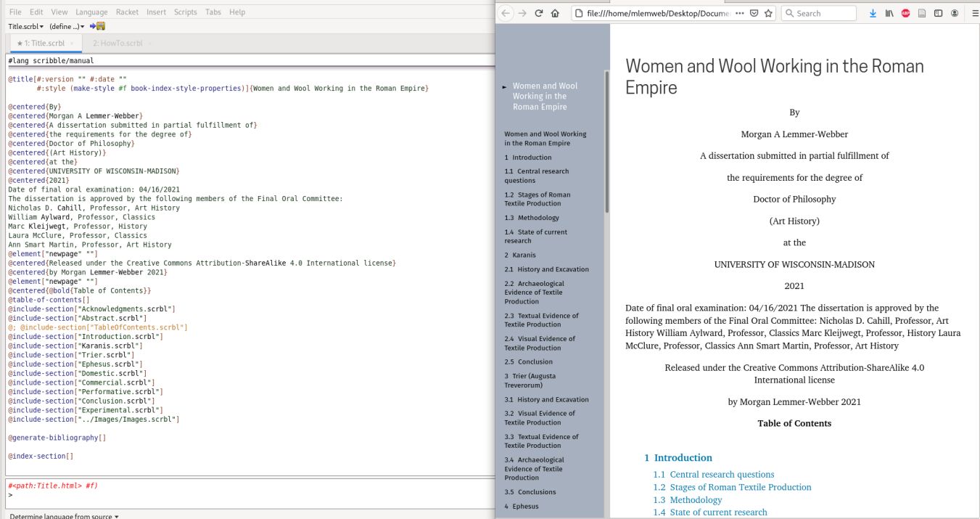Click the Adblock Plus extension icon
The image size is (980, 519).
click(x=905, y=13)
